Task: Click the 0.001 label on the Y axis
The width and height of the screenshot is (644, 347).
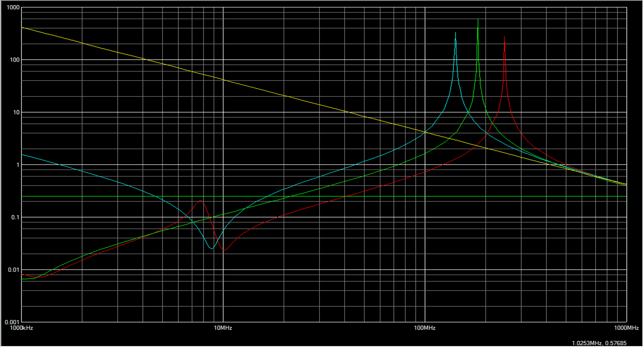Action: point(12,322)
